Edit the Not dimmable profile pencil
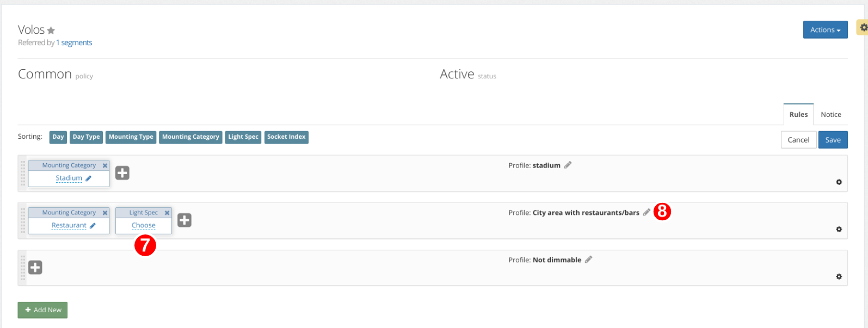868x328 pixels. click(588, 260)
